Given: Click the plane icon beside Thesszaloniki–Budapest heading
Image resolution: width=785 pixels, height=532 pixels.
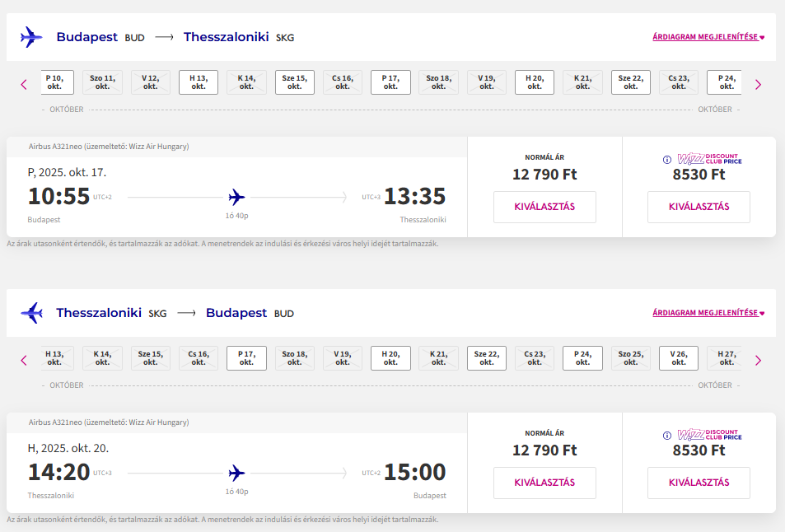Looking at the screenshot, I should coord(31,313).
